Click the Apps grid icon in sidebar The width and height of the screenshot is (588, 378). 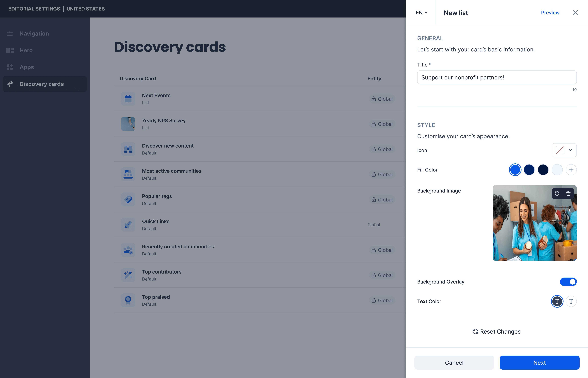[10, 67]
